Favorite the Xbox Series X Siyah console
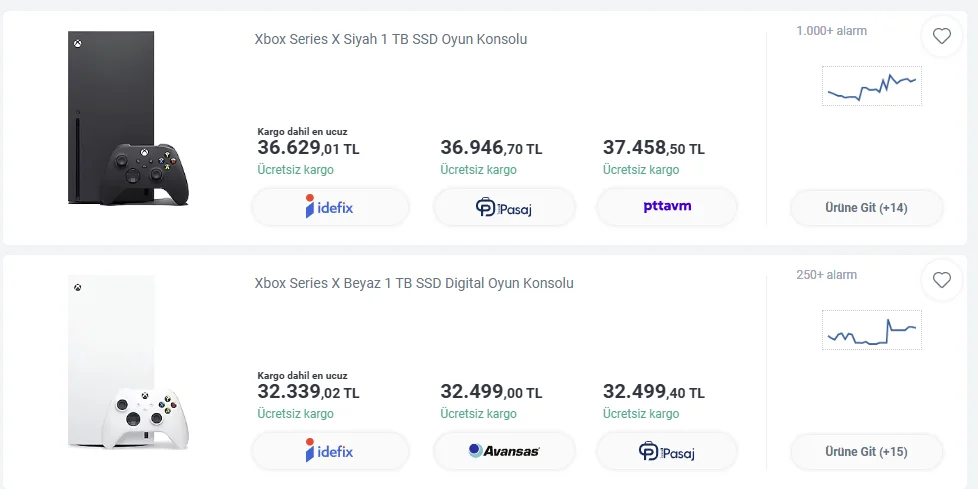 941,37
